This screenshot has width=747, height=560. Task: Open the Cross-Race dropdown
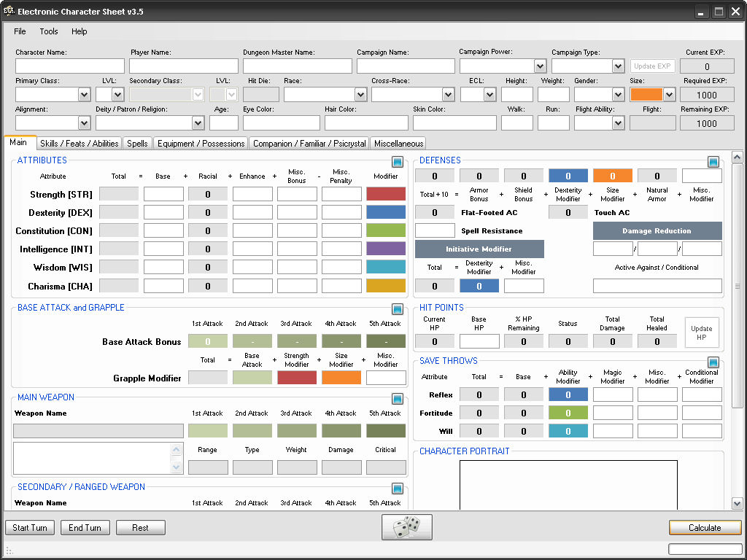point(448,95)
